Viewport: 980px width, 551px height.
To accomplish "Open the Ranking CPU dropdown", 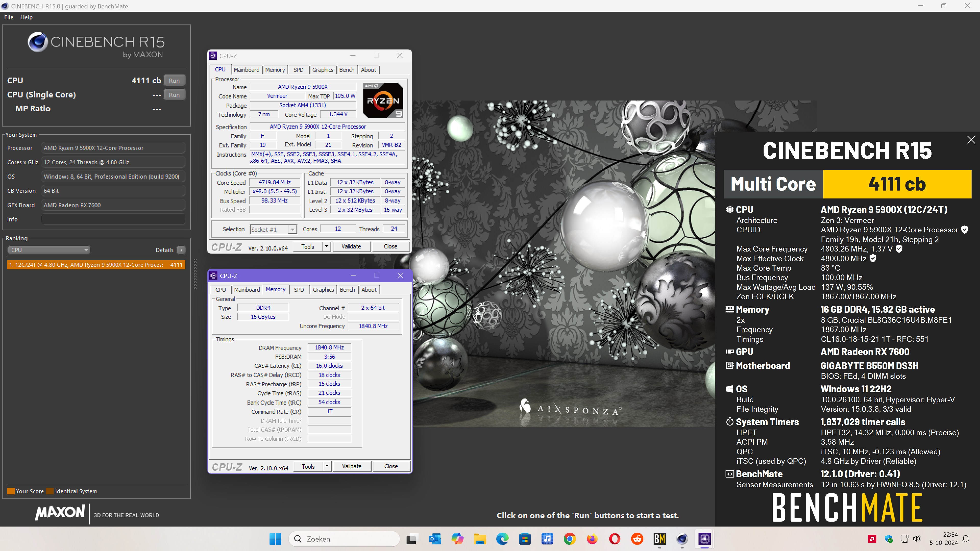I will click(49, 250).
